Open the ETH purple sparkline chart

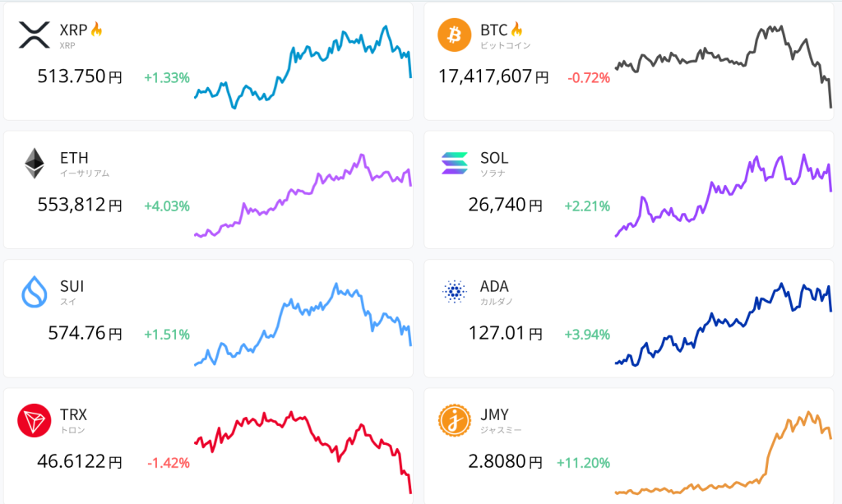tap(303, 196)
